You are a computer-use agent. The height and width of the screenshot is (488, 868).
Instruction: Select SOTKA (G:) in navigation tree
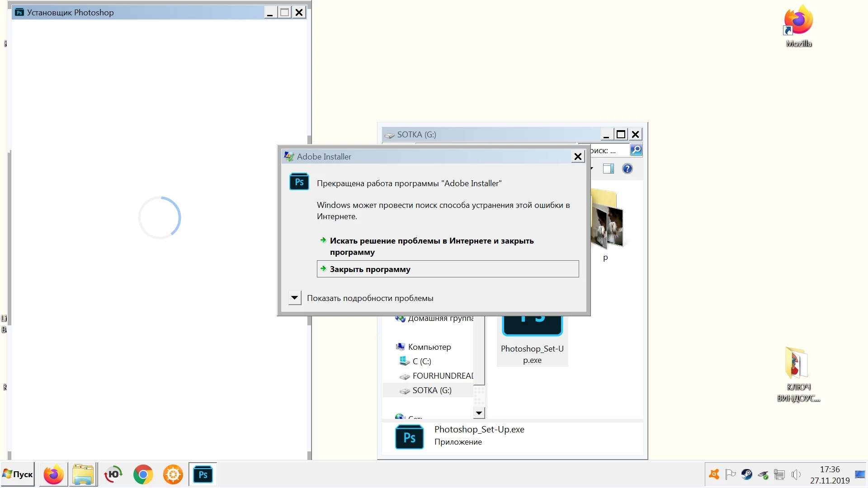tap(432, 390)
